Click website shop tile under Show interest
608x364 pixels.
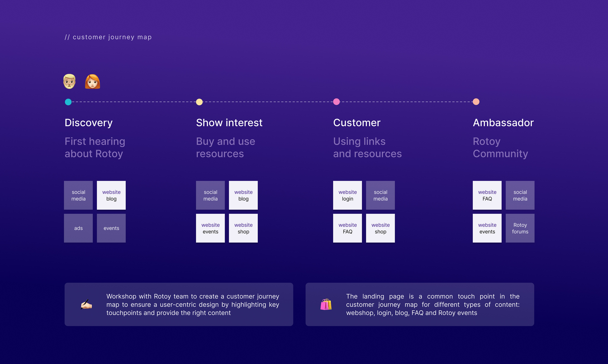click(x=243, y=228)
